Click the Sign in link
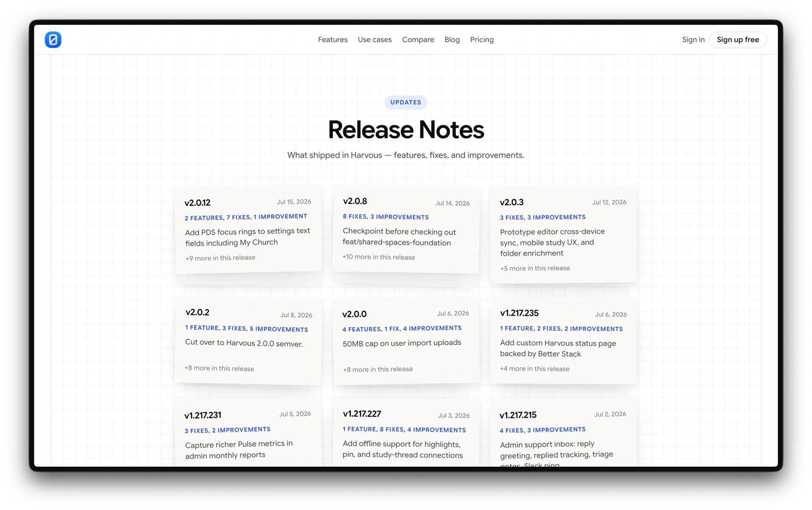Screen dimensions: 812x510 (x=693, y=40)
